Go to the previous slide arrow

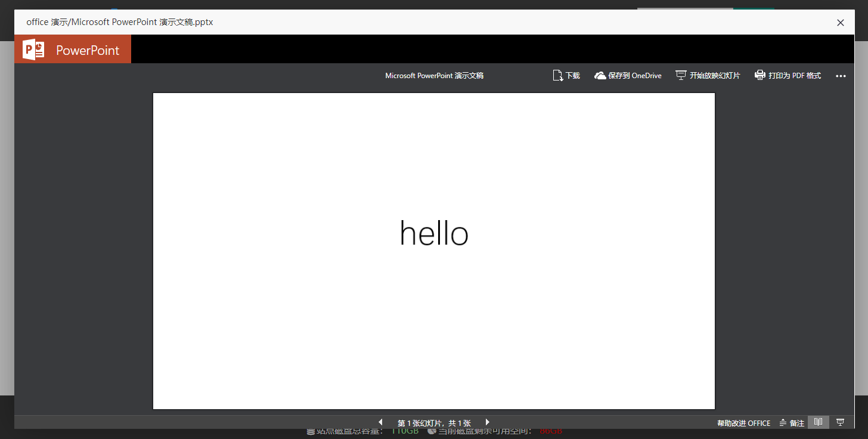coord(380,422)
